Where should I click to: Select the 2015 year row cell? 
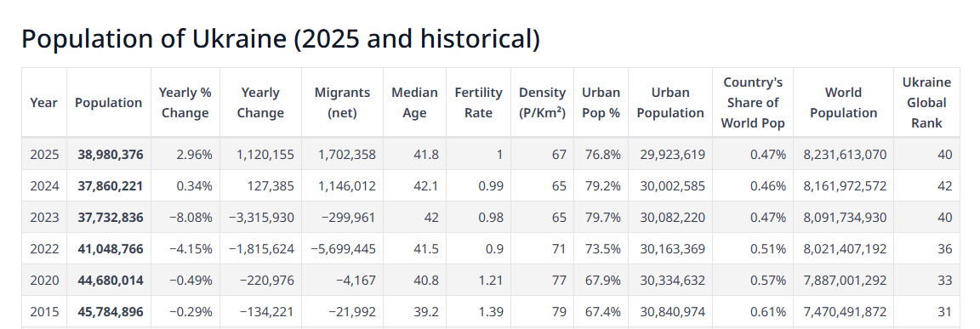44,311
